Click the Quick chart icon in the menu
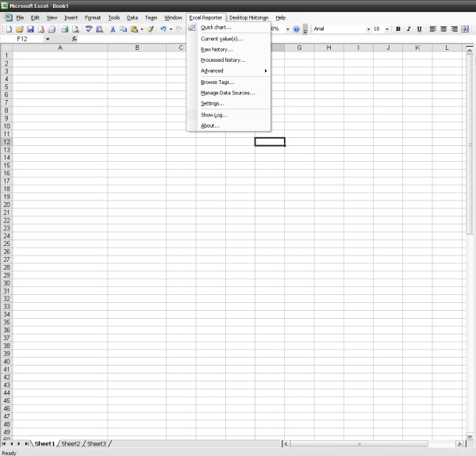This screenshot has height=456, width=476. pos(192,28)
